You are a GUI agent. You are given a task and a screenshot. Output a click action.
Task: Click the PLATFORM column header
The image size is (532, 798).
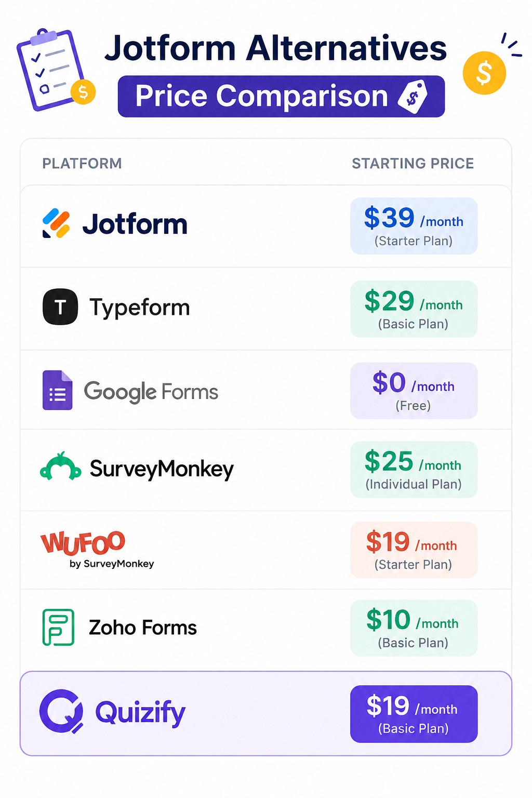coord(82,164)
